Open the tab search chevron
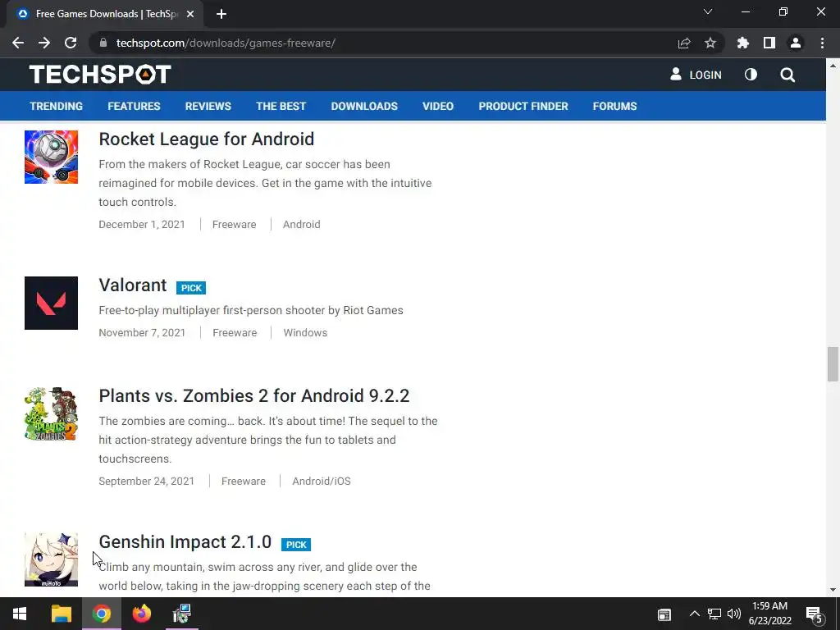The width and height of the screenshot is (840, 630). [708, 11]
